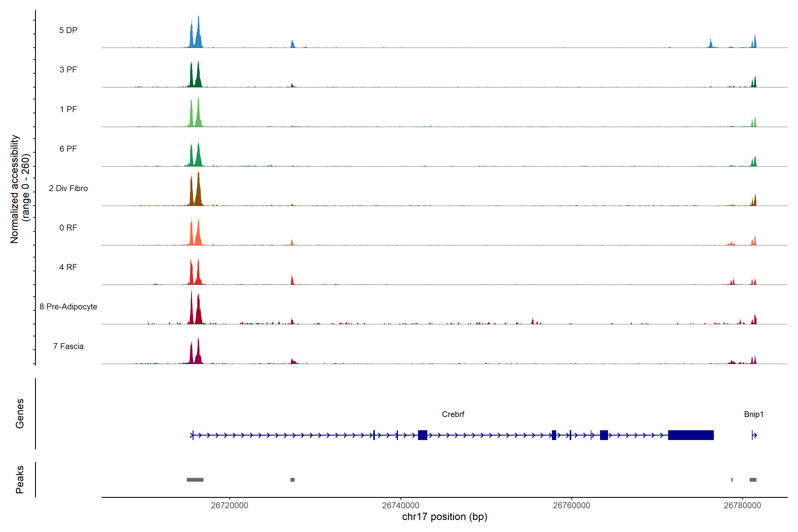Click the rightmost gray peak bar
Screen dimensions: 798x532
pyautogui.click(x=753, y=480)
